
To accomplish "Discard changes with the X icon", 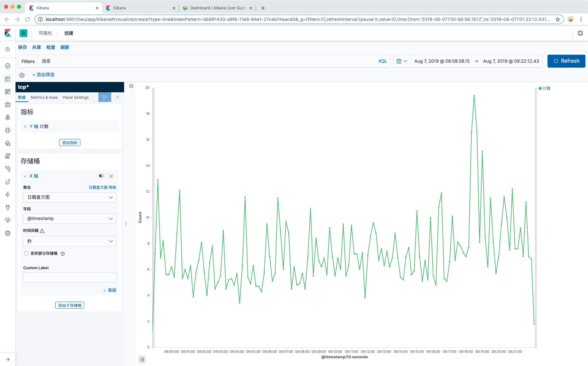I will pos(118,97).
